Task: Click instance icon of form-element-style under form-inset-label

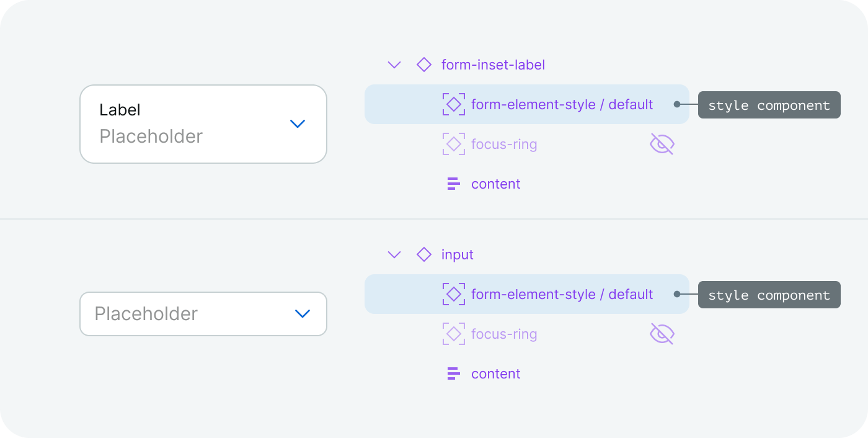Action: [x=454, y=104]
